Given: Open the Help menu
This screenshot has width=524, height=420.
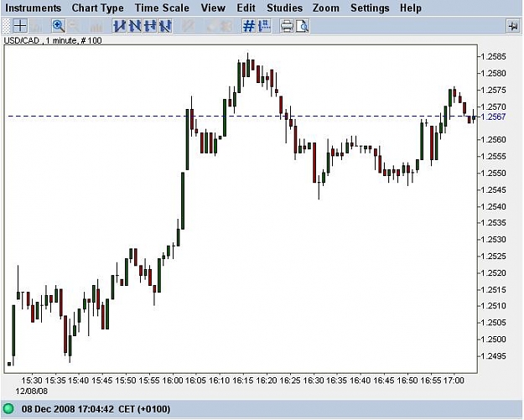Looking at the screenshot, I should coord(411,8).
